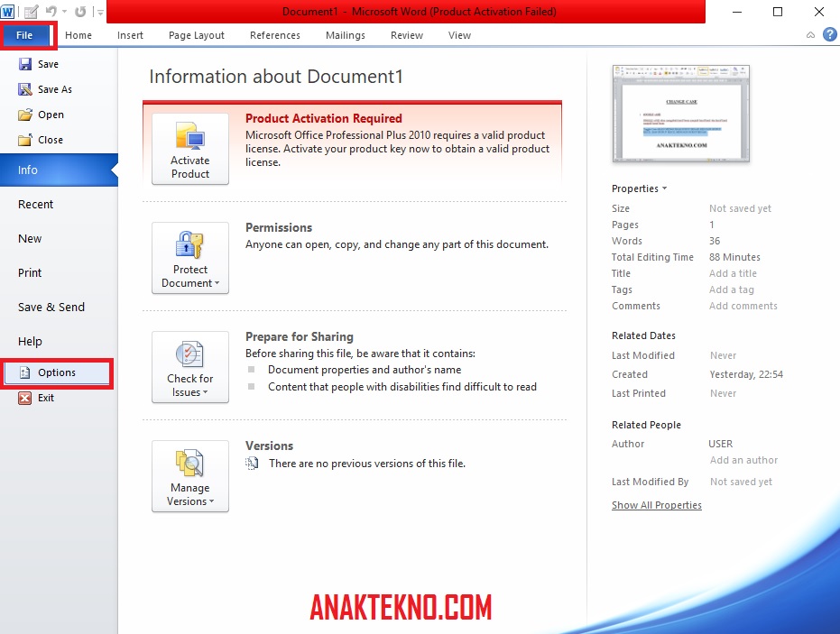Click the Add a tag field

[x=731, y=289]
